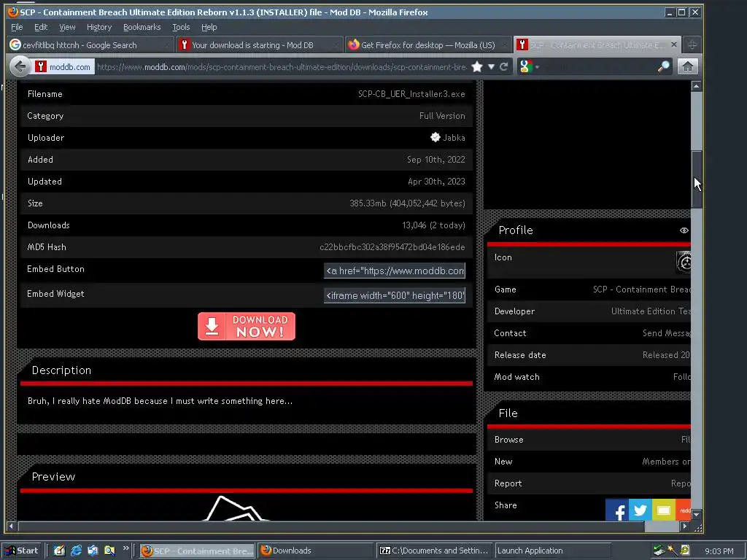Open a new tab with the plus button
Image resolution: width=747 pixels, height=560 pixels.
coord(692,44)
